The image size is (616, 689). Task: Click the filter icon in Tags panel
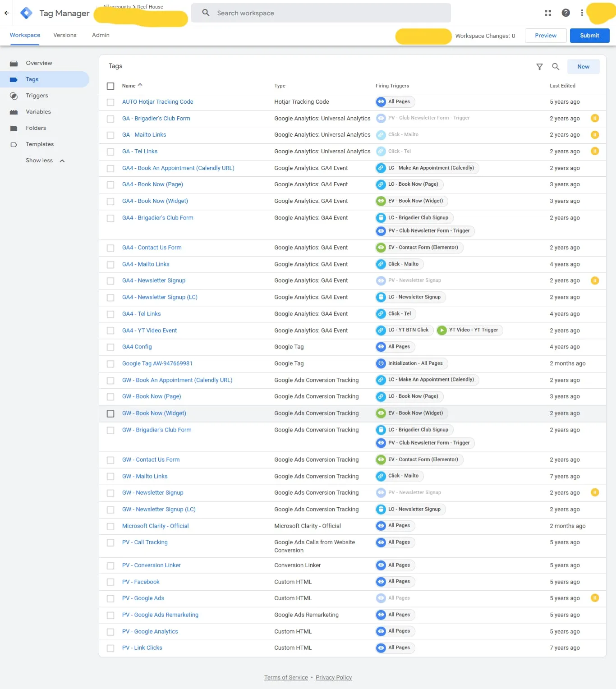539,67
